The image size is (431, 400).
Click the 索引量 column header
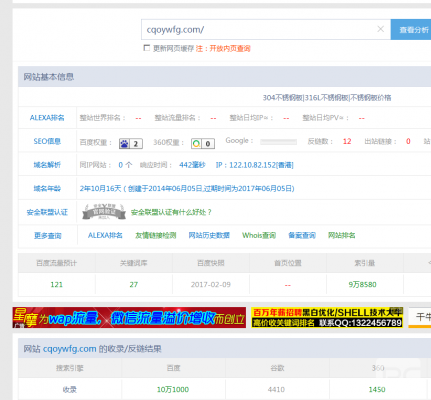point(365,263)
